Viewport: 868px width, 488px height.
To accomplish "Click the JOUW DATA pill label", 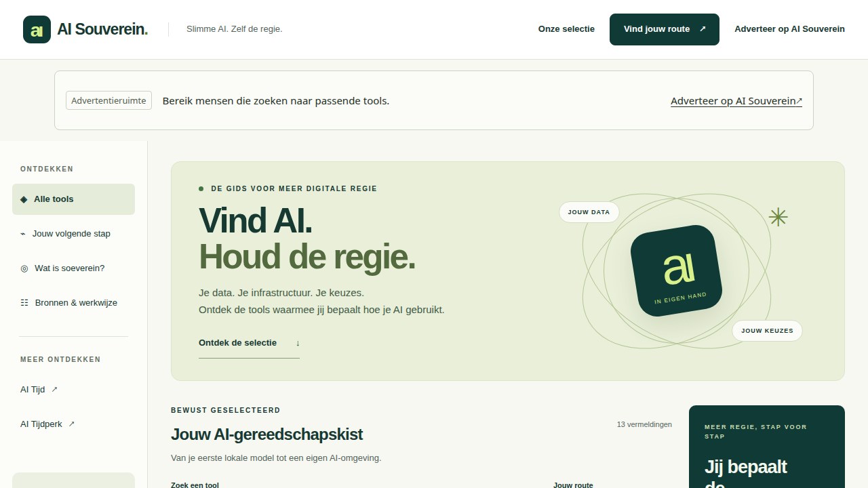I will coord(589,212).
